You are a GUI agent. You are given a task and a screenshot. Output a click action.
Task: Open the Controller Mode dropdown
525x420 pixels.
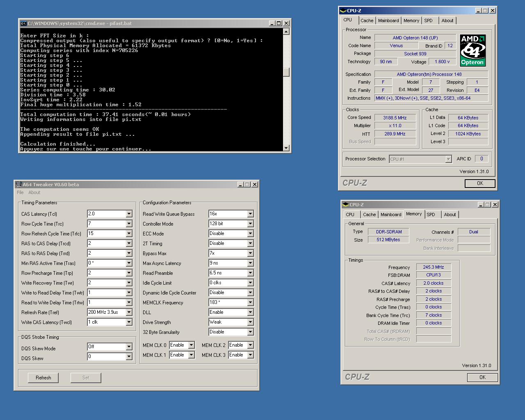click(250, 224)
